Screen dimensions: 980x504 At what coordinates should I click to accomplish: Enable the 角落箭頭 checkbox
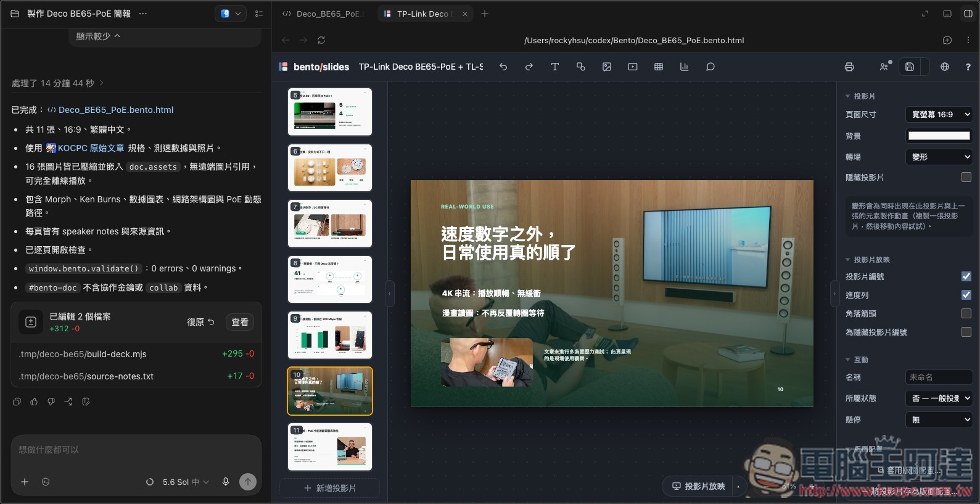click(966, 313)
